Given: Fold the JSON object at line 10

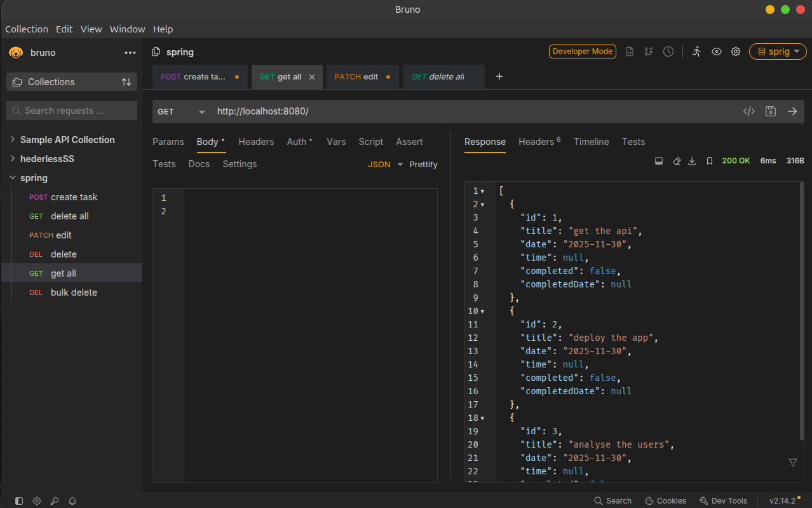Looking at the screenshot, I should (482, 312).
